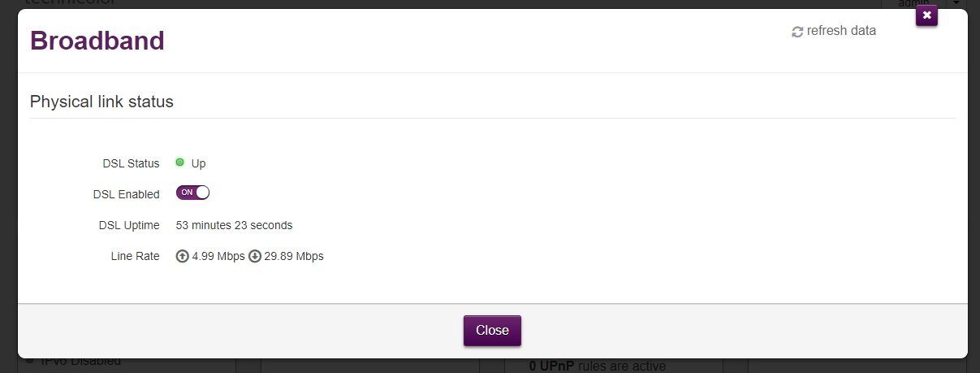Click the 53 minutes 23 seconds uptime value
The height and width of the screenshot is (373, 980).
[234, 225]
